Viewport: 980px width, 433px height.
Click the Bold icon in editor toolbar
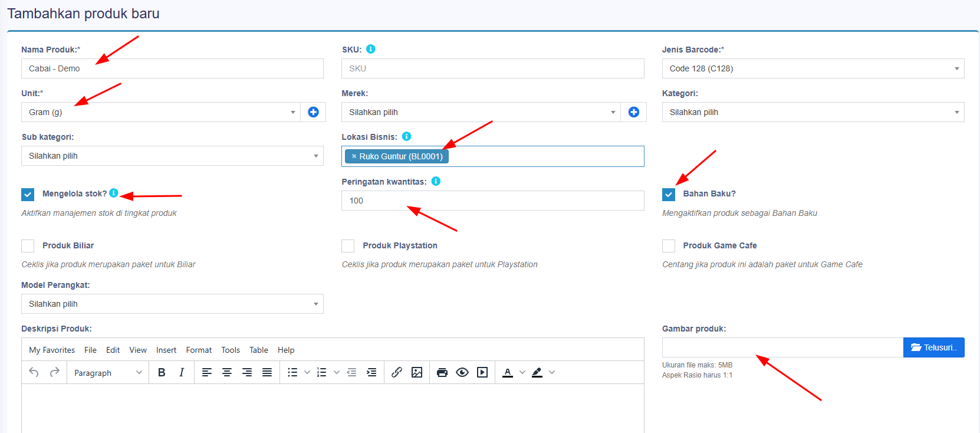click(162, 372)
